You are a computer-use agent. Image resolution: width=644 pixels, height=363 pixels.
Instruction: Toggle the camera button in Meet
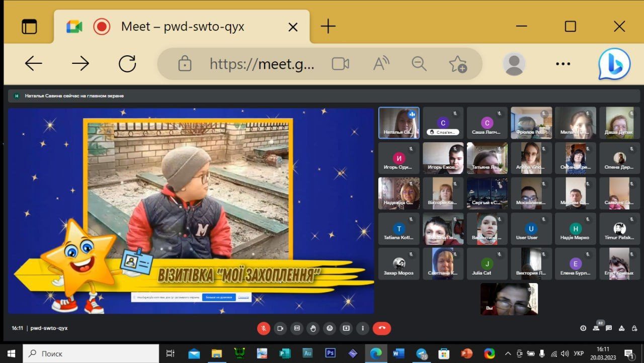click(x=280, y=328)
